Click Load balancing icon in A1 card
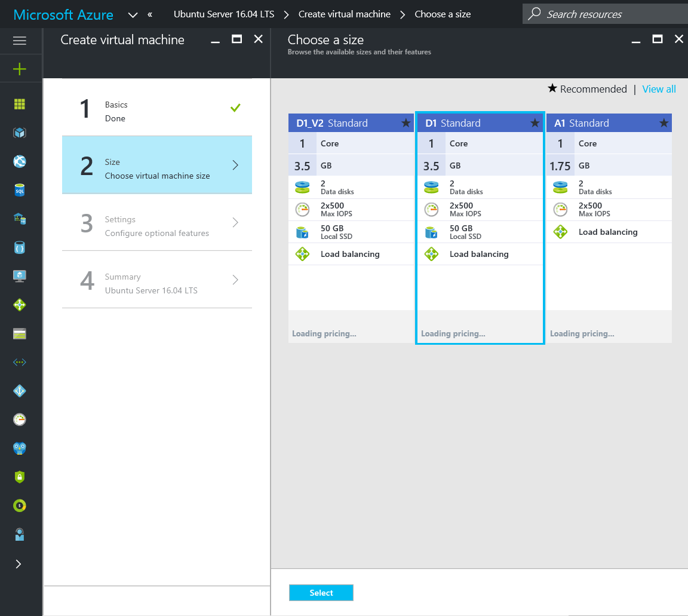This screenshot has width=688, height=616. 560,232
